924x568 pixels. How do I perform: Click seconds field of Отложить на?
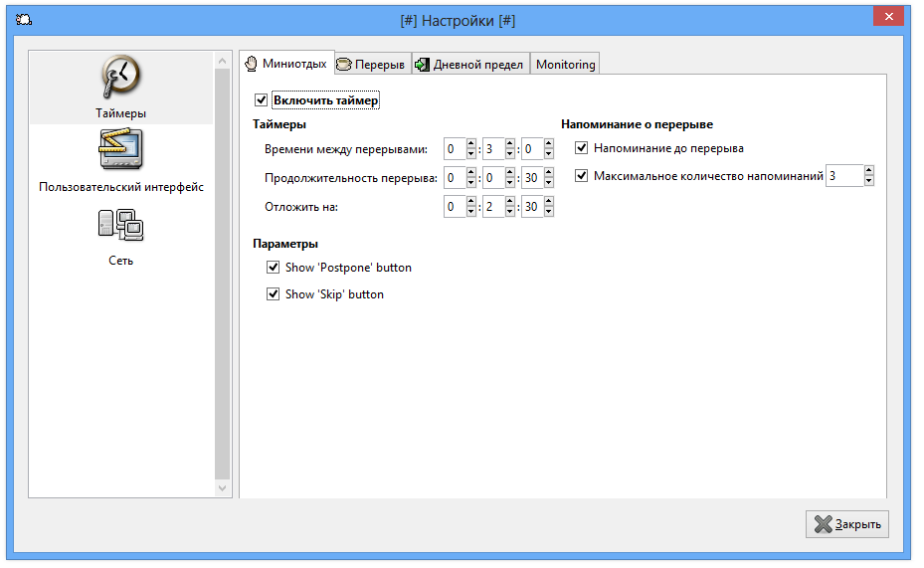(x=532, y=207)
